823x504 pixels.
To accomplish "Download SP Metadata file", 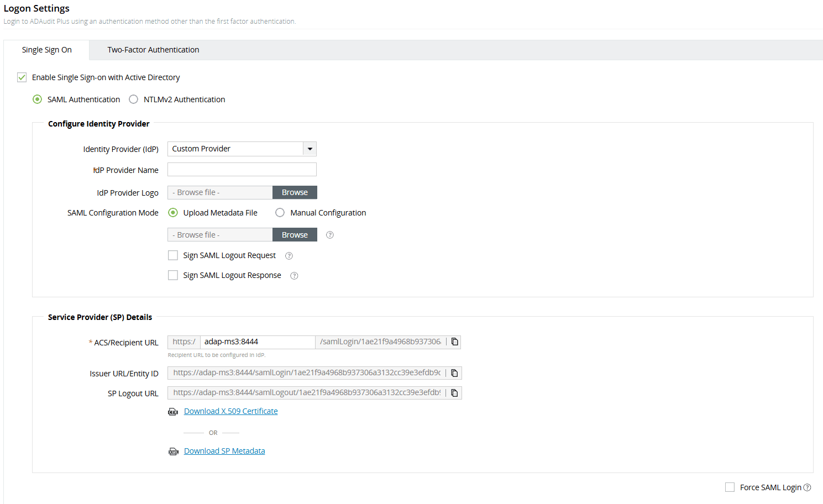I will click(224, 451).
